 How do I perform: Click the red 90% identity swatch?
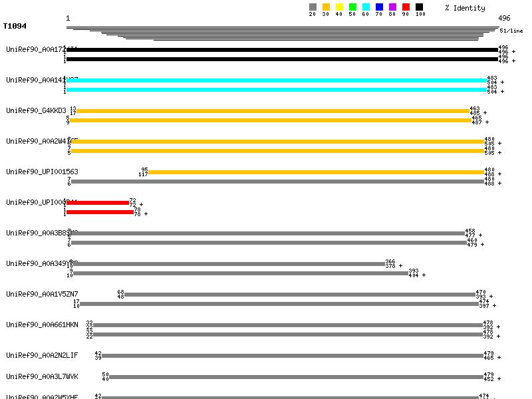click(x=406, y=7)
